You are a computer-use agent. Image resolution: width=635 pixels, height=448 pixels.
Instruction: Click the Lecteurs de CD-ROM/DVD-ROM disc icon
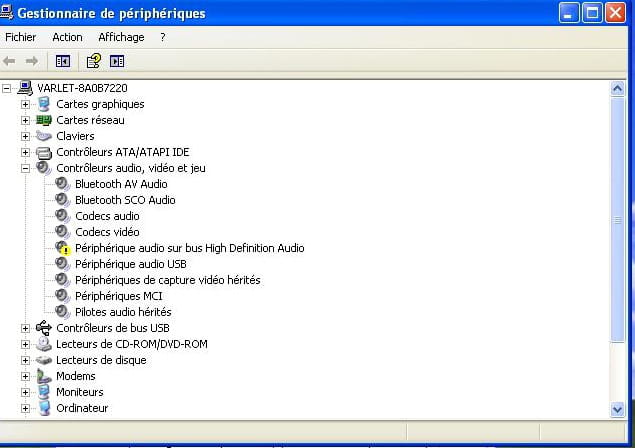tap(44, 344)
